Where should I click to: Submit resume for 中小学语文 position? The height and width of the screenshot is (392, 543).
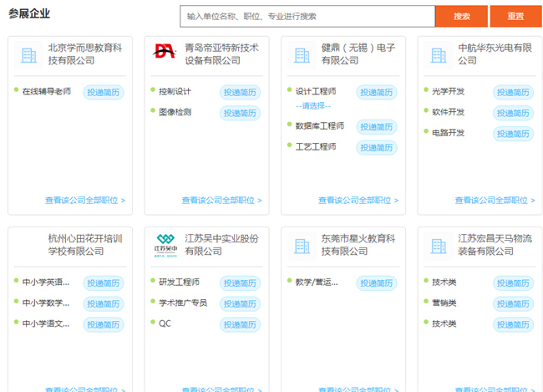(x=104, y=325)
